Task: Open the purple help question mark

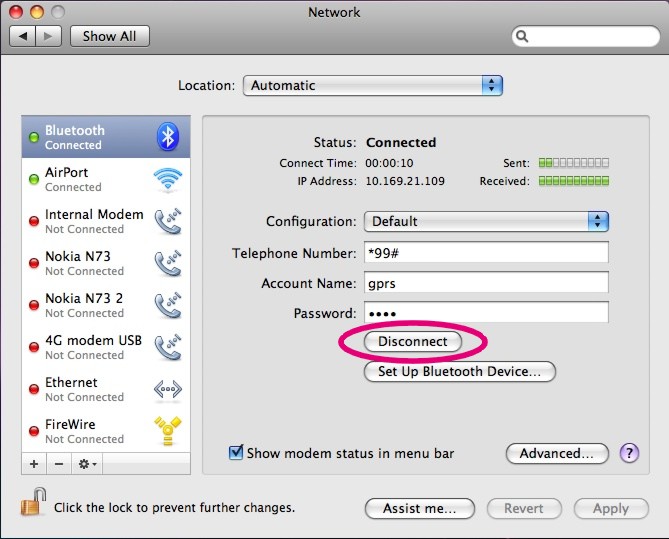Action: point(629,453)
